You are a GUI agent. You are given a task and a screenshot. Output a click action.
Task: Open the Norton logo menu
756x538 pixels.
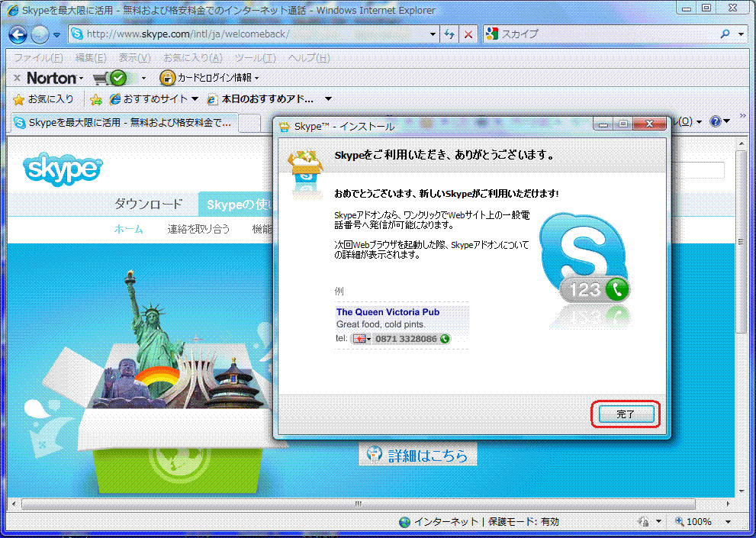(54, 78)
